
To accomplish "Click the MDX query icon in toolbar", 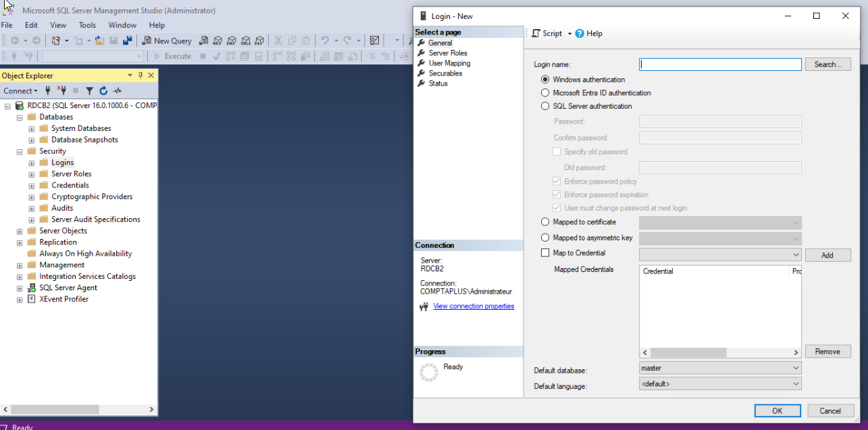I will pyautogui.click(x=217, y=41).
